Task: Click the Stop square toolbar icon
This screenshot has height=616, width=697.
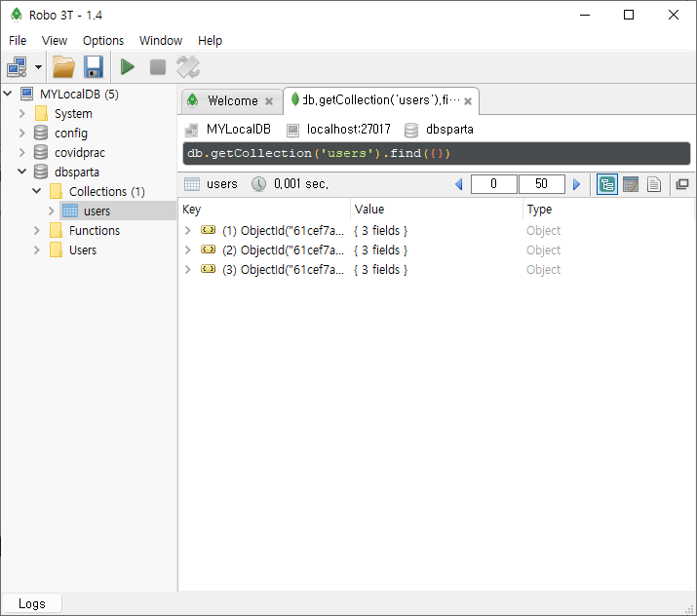Action: coord(158,67)
